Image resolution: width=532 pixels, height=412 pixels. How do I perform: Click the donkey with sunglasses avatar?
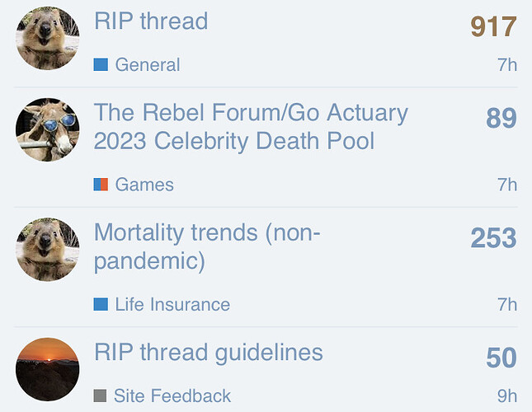(47, 129)
